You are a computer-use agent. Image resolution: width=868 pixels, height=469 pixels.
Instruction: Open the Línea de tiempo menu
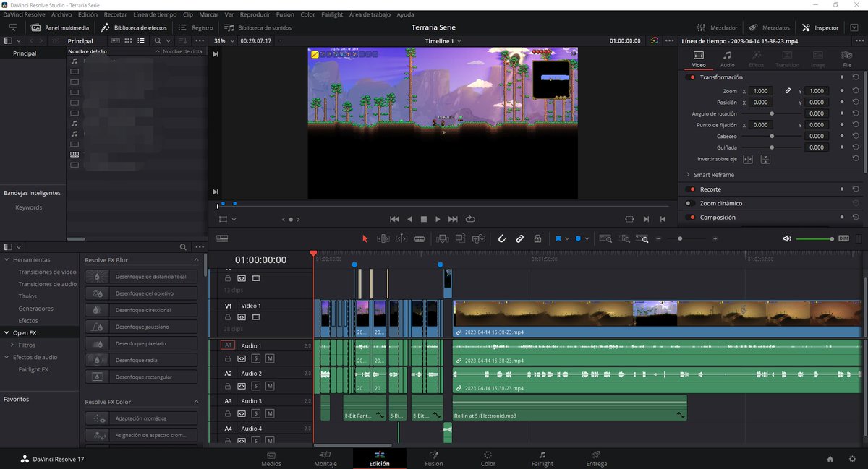click(x=155, y=14)
